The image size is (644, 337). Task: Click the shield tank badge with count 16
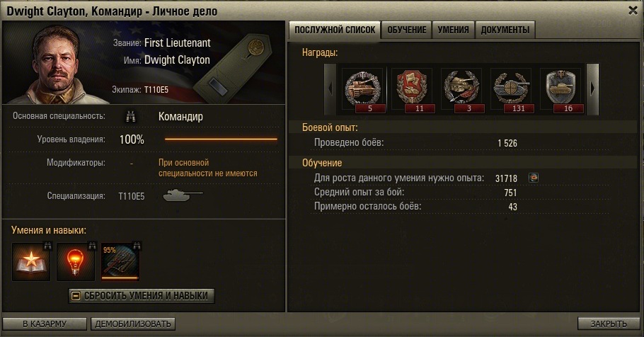pos(561,90)
